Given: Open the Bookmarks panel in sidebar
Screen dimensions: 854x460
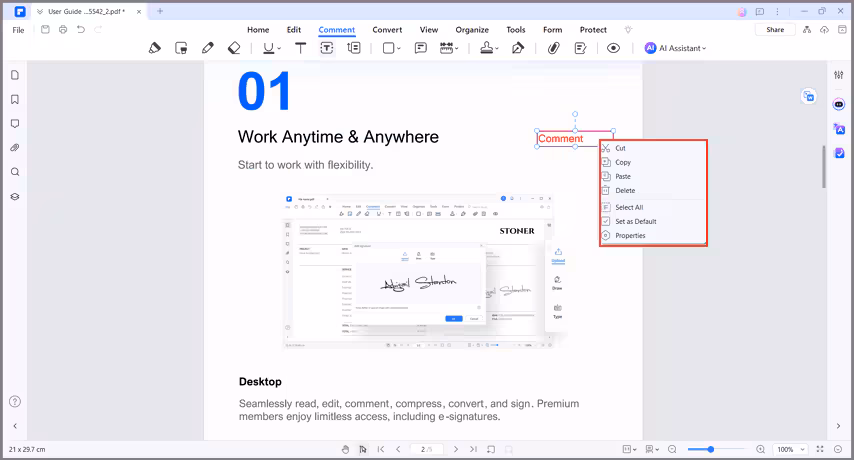Looking at the screenshot, I should coord(15,100).
